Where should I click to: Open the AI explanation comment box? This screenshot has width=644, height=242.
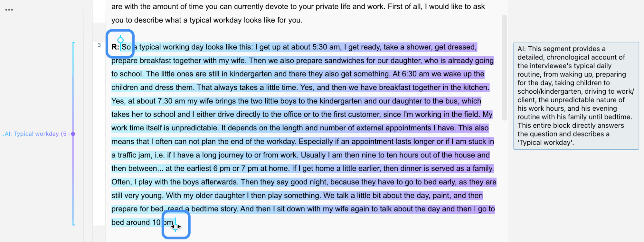(576, 96)
